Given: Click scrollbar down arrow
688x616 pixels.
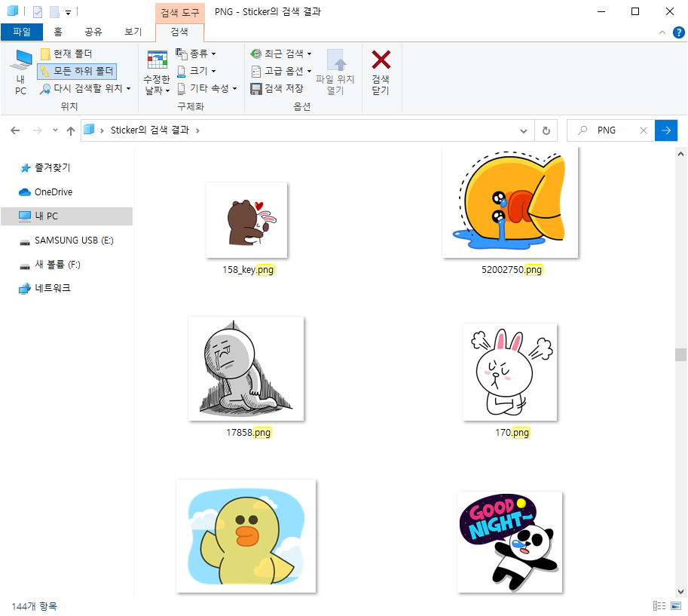Looking at the screenshot, I should 680,591.
